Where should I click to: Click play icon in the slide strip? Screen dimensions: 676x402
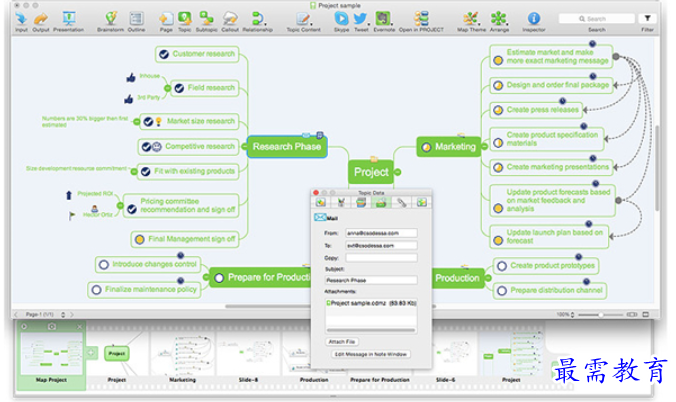[x=24, y=327]
